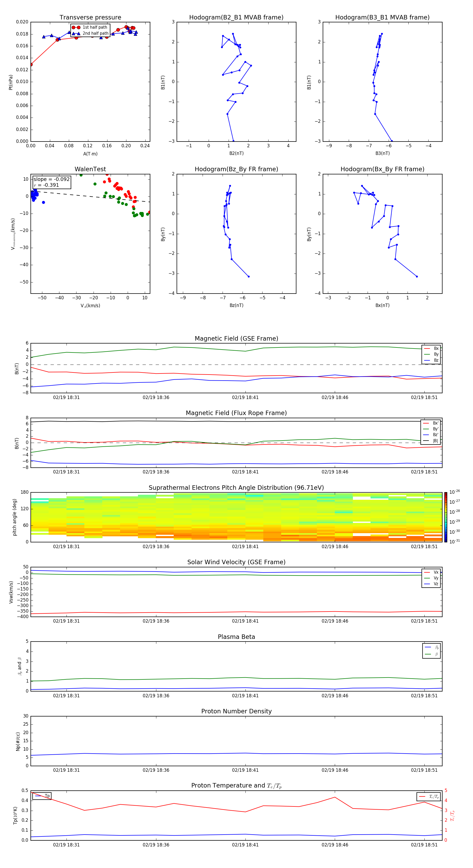Select Vz in the velocity legend
This screenshot has width=473, height=868.
coord(431,584)
